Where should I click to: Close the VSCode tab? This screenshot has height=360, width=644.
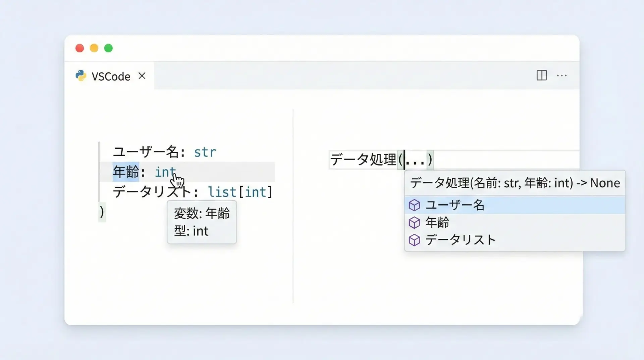point(142,76)
